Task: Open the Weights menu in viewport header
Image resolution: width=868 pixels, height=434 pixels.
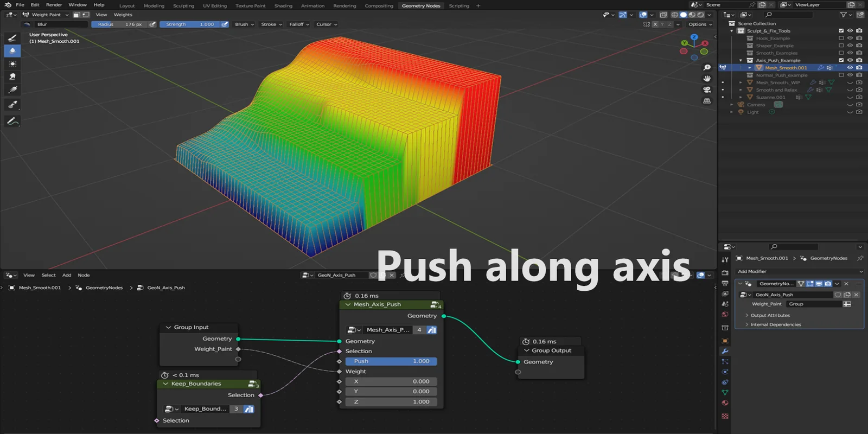Action: pos(123,15)
